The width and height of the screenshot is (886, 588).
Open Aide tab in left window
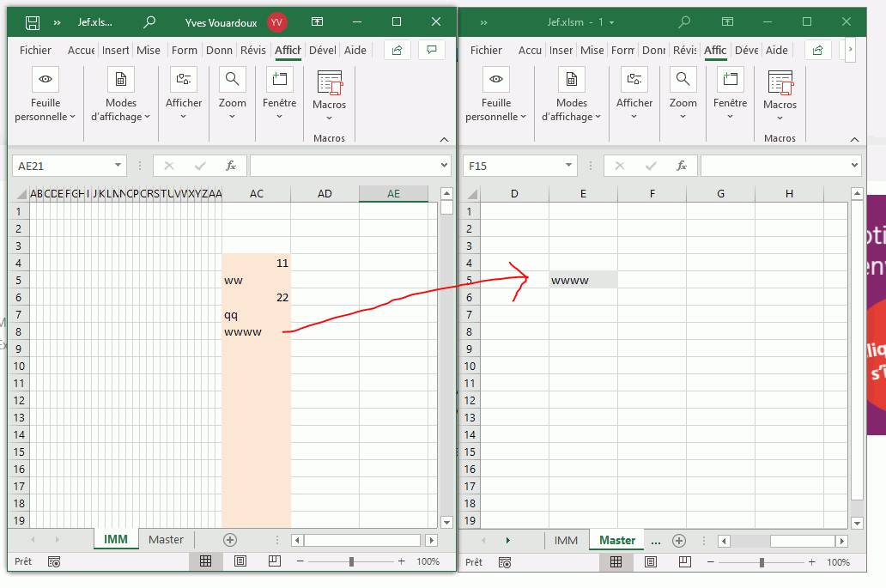355,51
